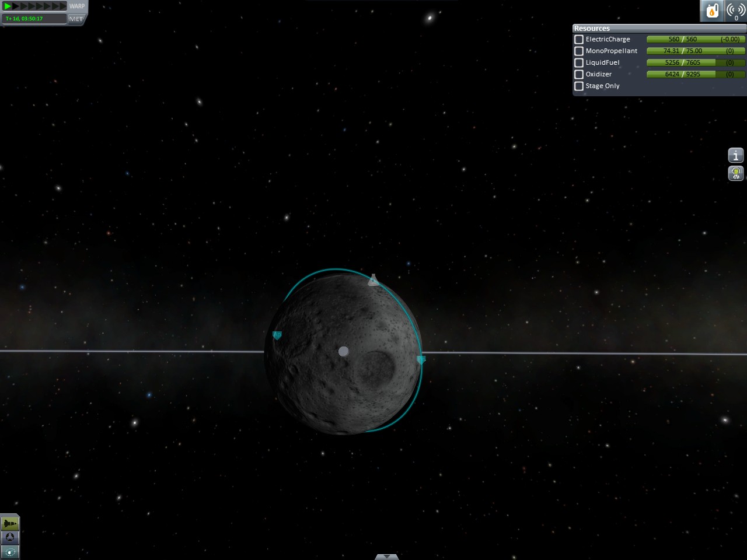The image size is (747, 560).
Task: Expand the navball toggle arrow at bottom center
Action: [x=387, y=556]
